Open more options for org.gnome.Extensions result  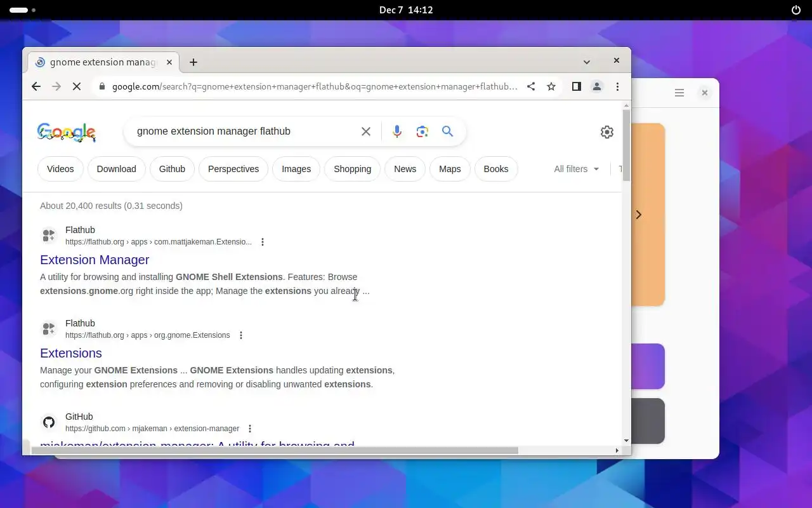pos(241,335)
